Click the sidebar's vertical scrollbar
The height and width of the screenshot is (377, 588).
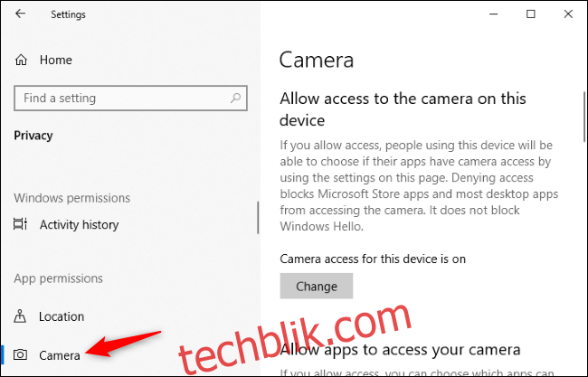click(258, 218)
